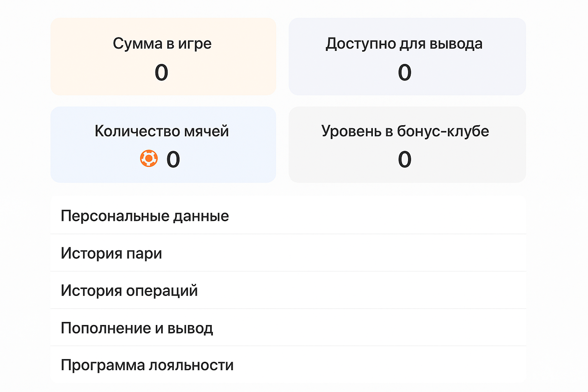Go to История пари

click(x=111, y=253)
